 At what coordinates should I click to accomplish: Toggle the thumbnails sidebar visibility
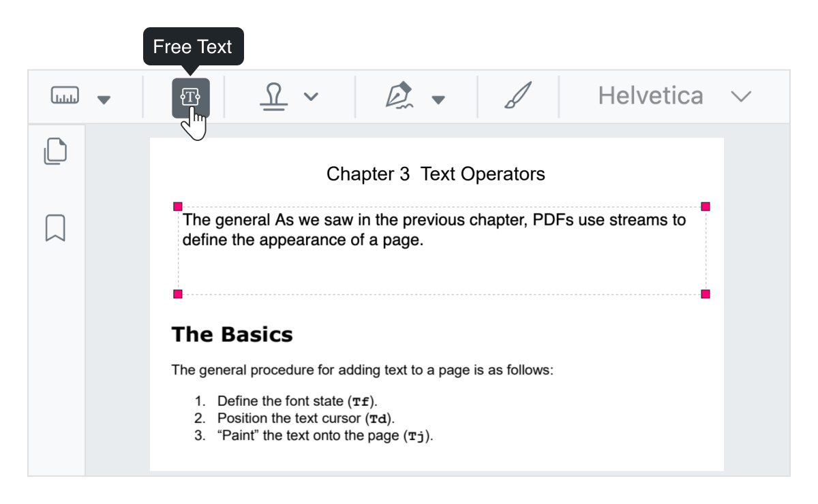(55, 151)
